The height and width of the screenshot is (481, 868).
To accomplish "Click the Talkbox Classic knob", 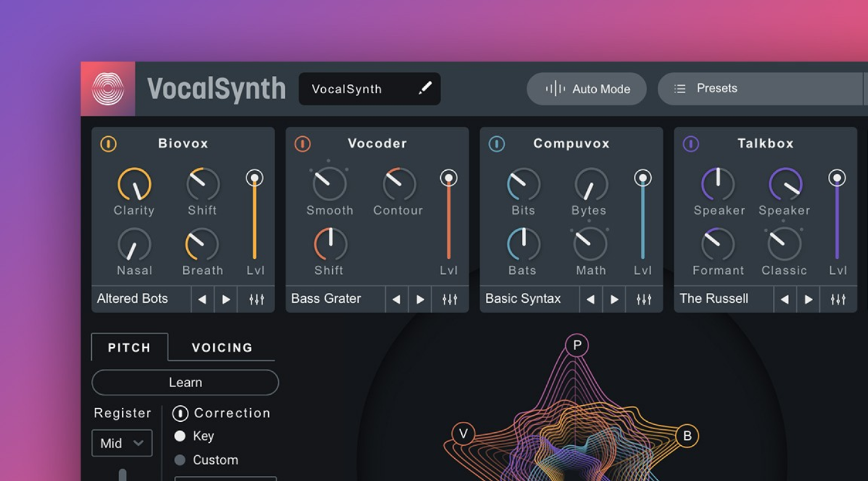I will (784, 244).
